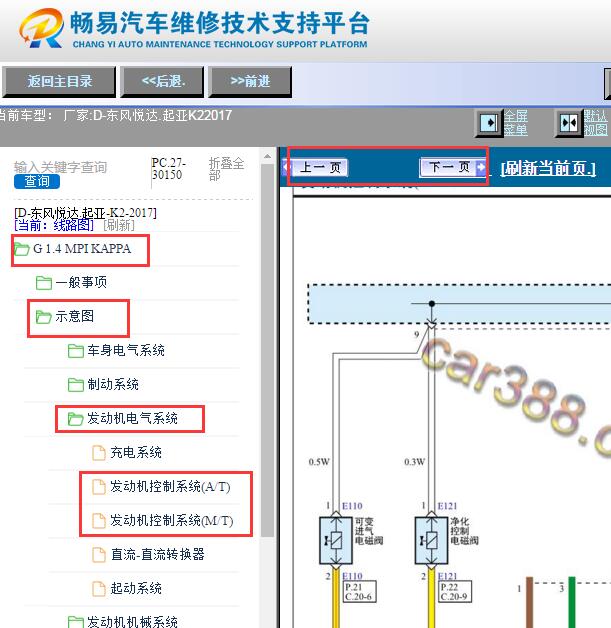Click the 发动机机械系统 folder icon

76,622
